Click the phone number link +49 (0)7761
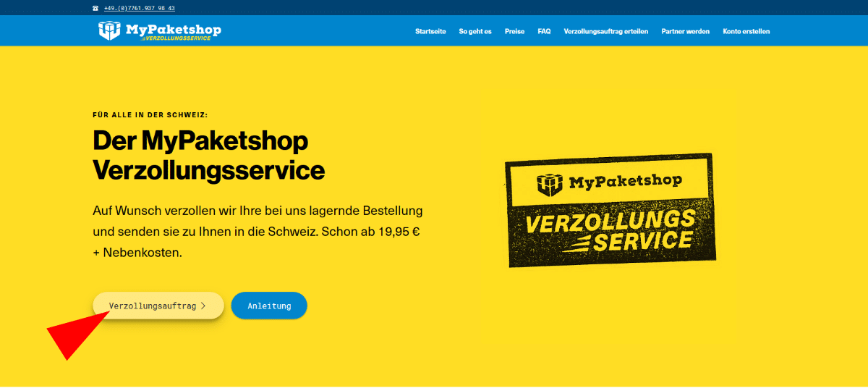 tap(139, 9)
